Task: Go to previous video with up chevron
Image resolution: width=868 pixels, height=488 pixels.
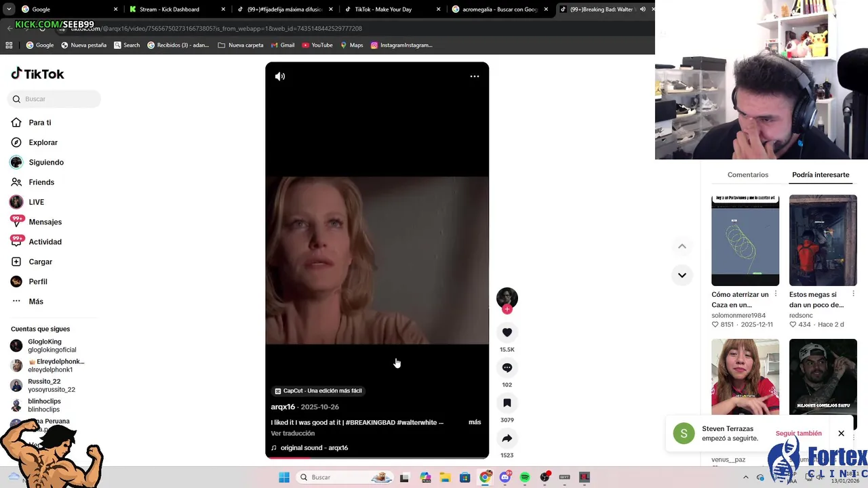Action: tap(682, 246)
